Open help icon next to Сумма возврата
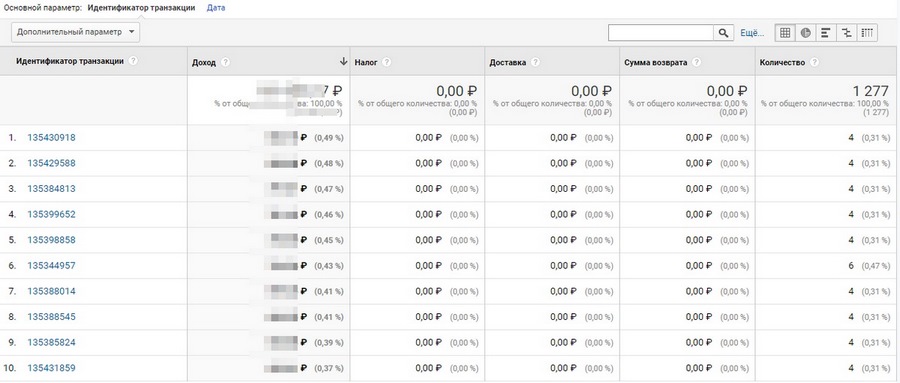The height and width of the screenshot is (383, 900). tap(696, 62)
